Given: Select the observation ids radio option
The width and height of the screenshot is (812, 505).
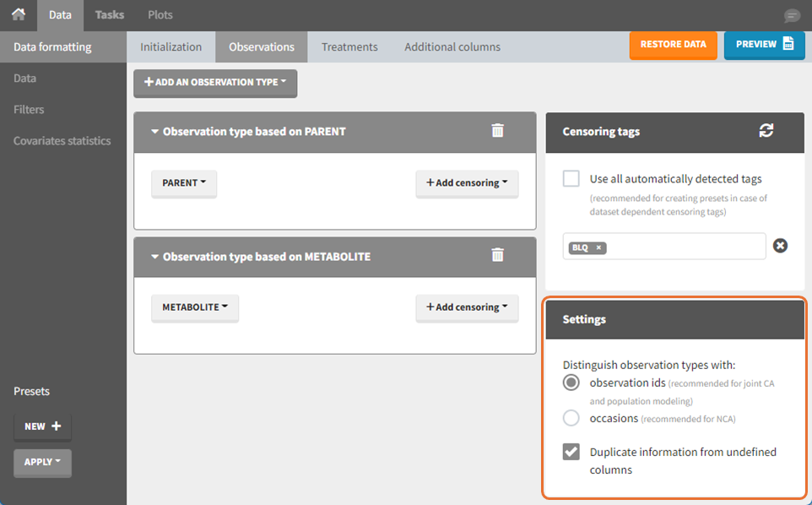Looking at the screenshot, I should (x=571, y=383).
